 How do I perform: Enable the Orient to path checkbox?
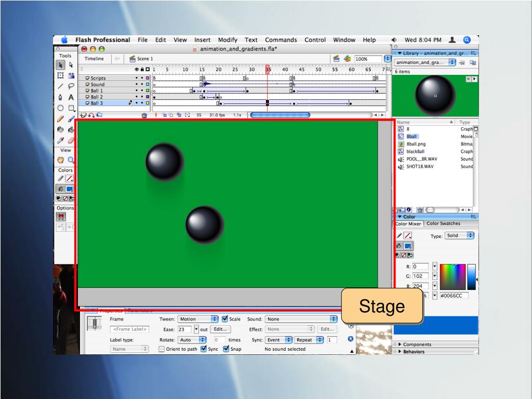[x=162, y=349]
